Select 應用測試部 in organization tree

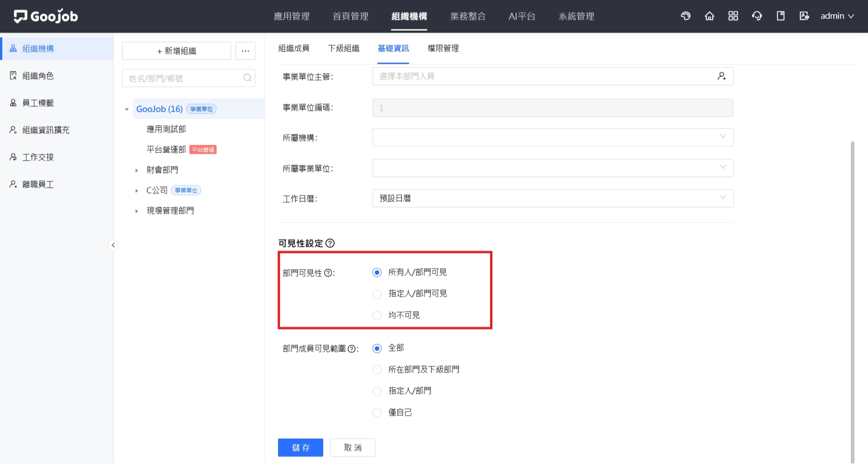[166, 129]
